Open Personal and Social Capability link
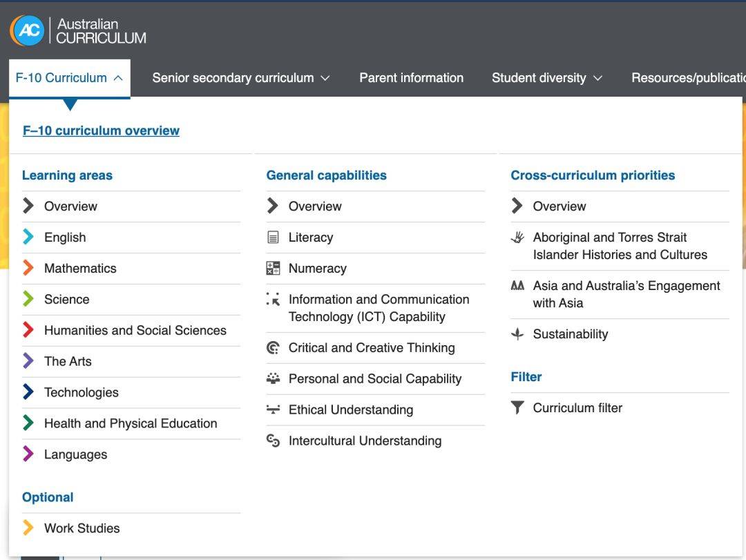This screenshot has width=746, height=560. coord(375,378)
